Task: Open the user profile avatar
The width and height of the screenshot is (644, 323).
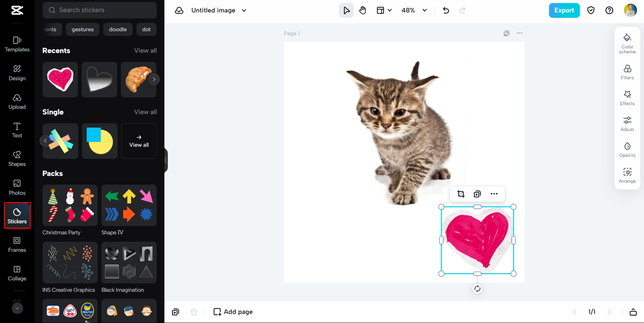Action: click(x=630, y=10)
